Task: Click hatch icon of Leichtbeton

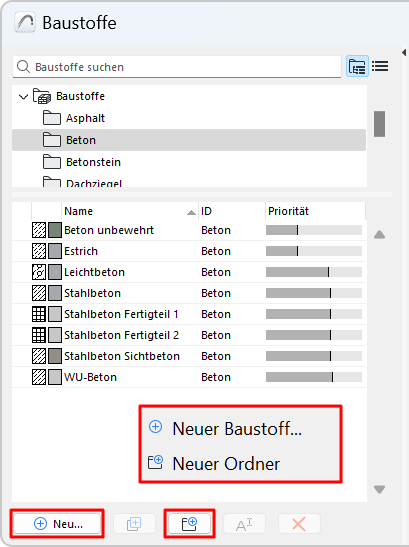Action: click(39, 272)
